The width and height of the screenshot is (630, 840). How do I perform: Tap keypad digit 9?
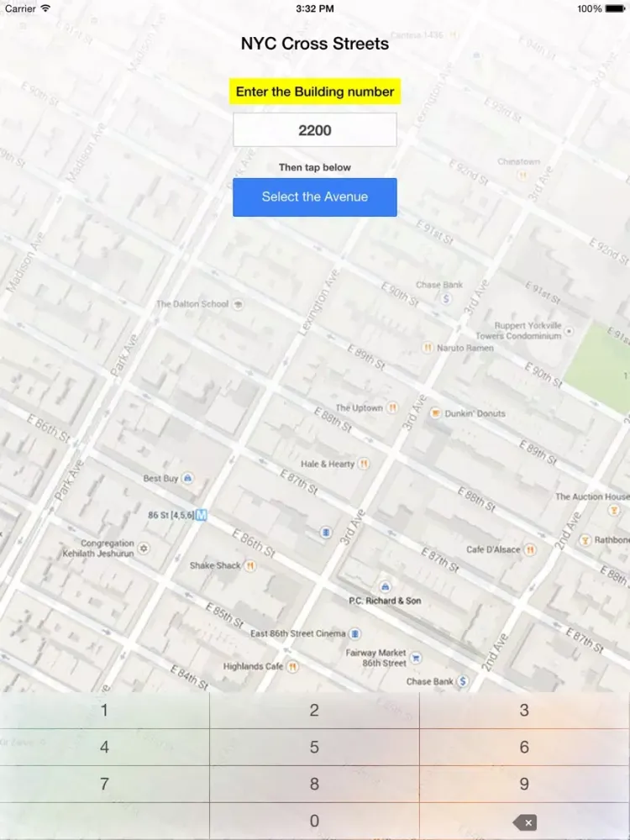(524, 784)
